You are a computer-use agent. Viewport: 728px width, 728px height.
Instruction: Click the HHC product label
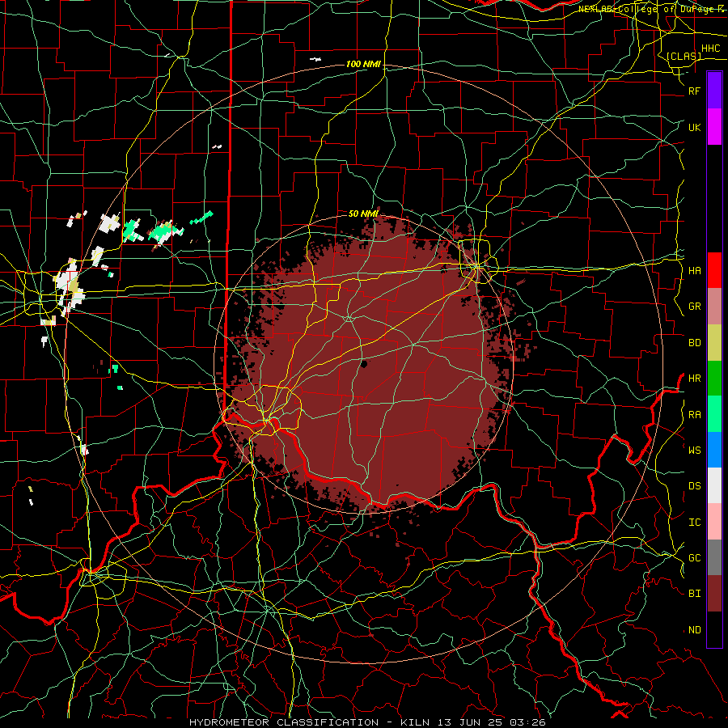(x=710, y=49)
